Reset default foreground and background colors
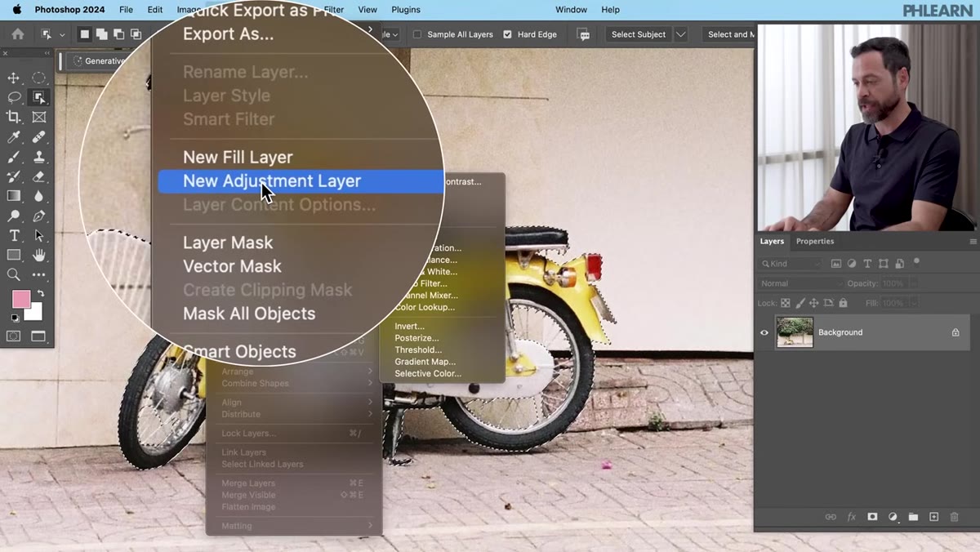Image resolution: width=980 pixels, height=552 pixels. pos(14,318)
